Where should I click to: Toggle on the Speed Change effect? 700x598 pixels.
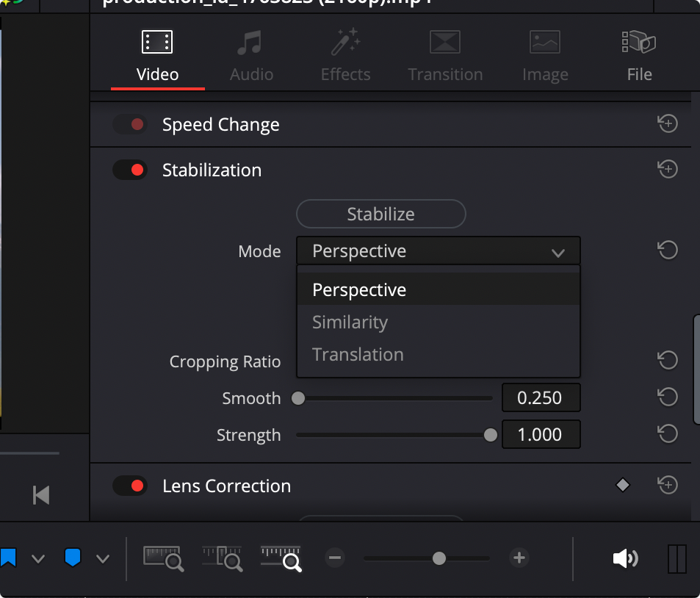pyautogui.click(x=130, y=124)
